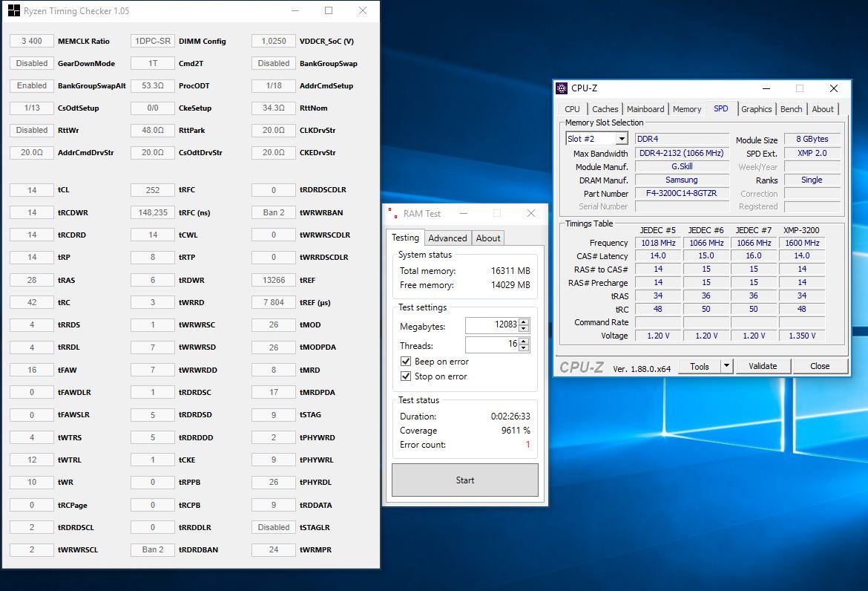Switch to the CPU tab in CPU-Z
This screenshot has width=868, height=591.
573,109
